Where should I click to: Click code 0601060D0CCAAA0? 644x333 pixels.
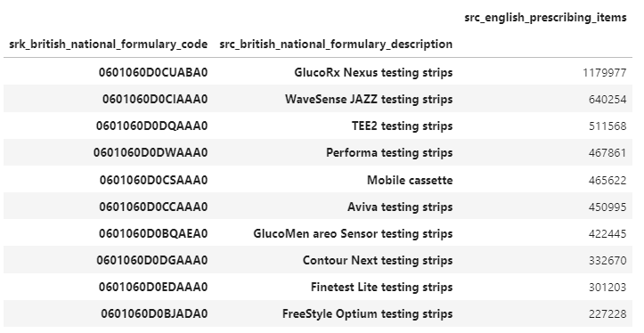153,207
